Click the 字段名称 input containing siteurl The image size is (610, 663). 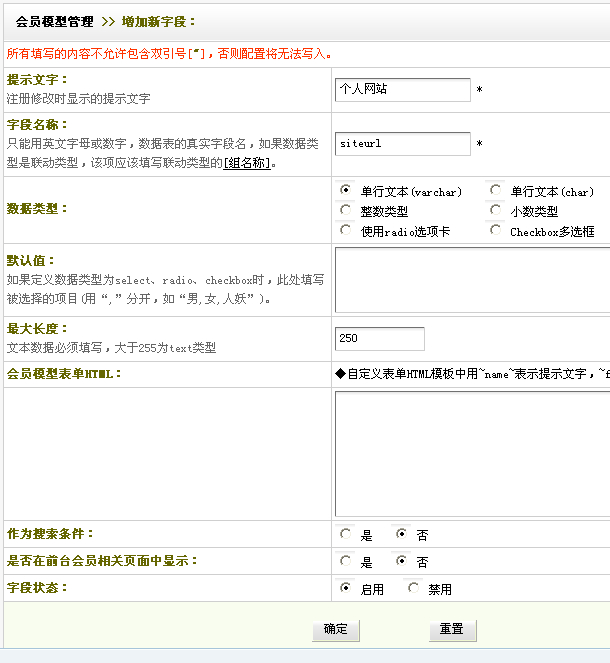click(402, 144)
